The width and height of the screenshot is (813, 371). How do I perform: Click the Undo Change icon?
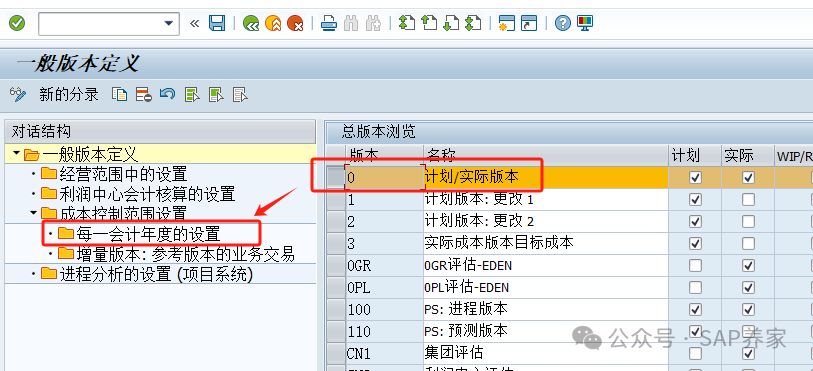tap(167, 94)
